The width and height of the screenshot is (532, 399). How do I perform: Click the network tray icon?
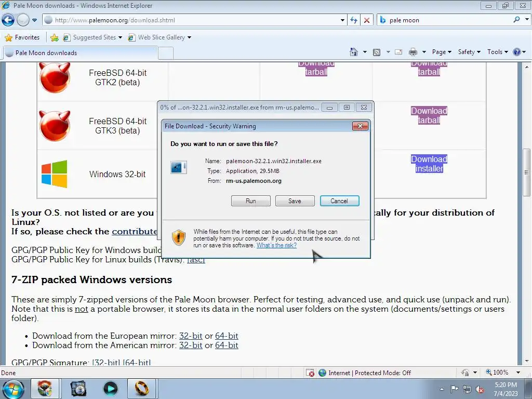click(467, 389)
